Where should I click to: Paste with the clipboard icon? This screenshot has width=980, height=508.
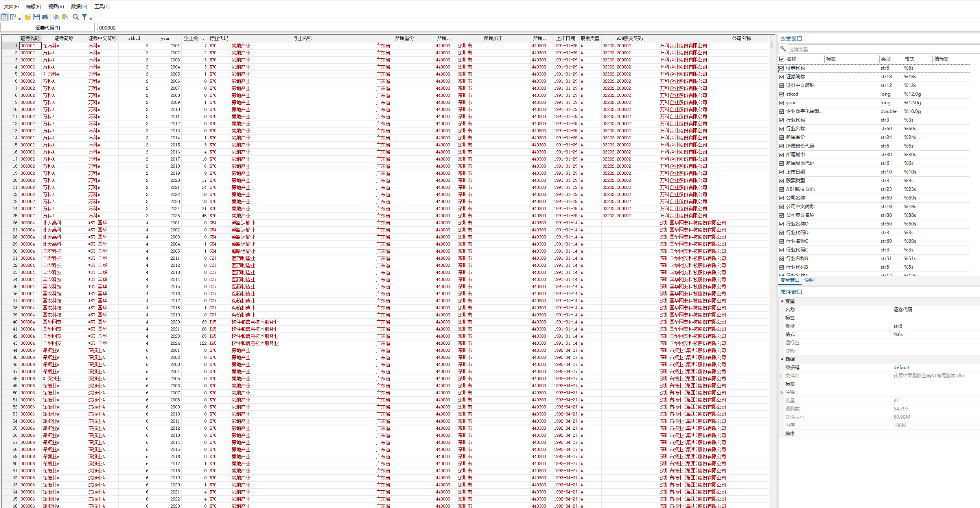coord(65,17)
